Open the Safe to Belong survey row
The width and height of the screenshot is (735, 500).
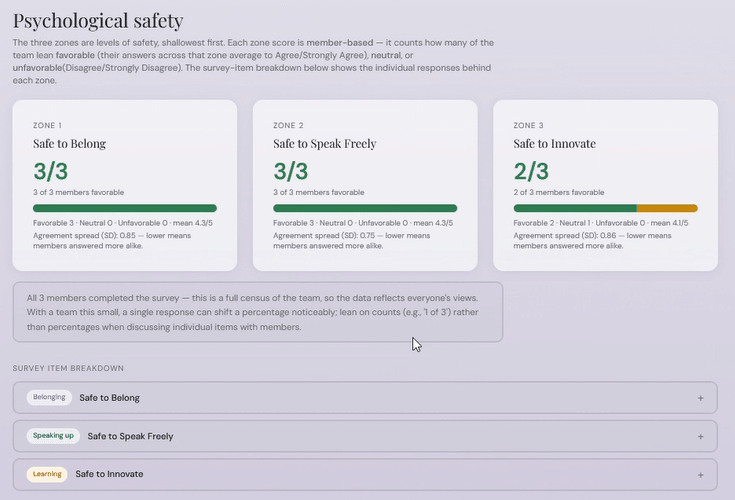point(365,398)
